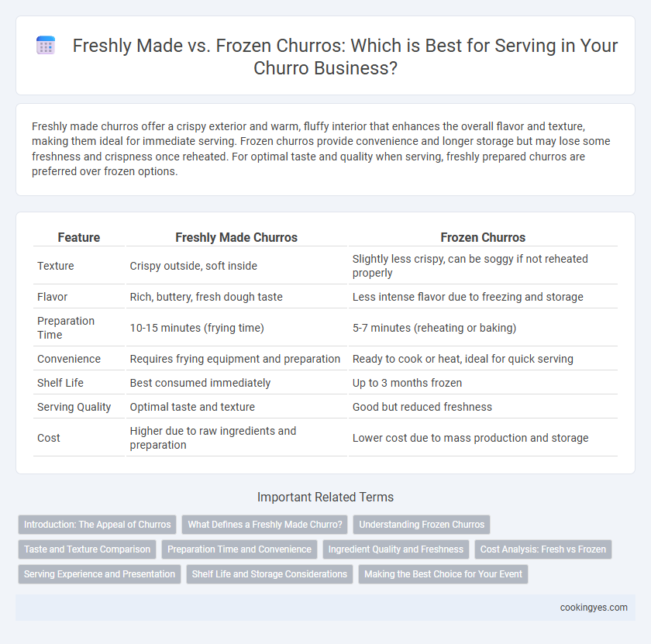Select 'Making the Best Choice for Your Event'

(x=443, y=574)
